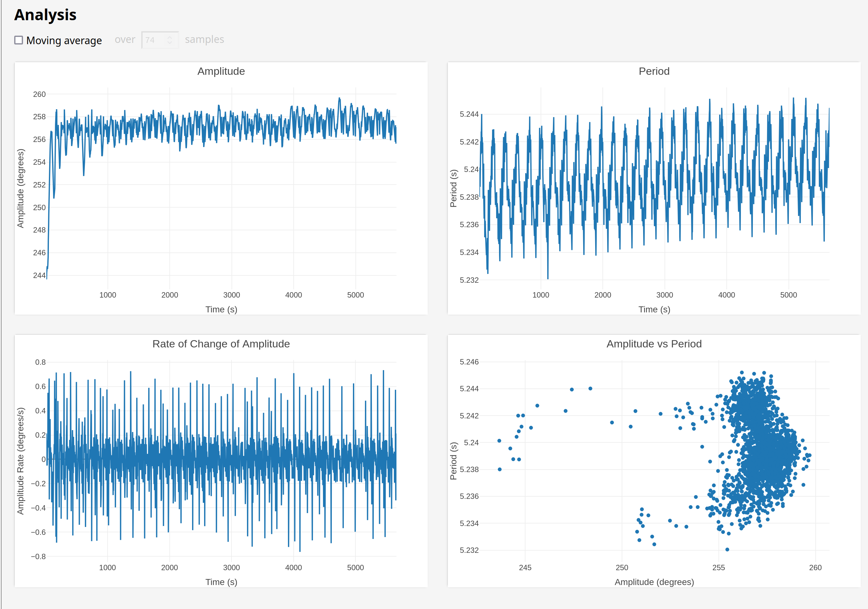The width and height of the screenshot is (868, 609).
Task: Click the samples count input field
Action: coord(154,40)
